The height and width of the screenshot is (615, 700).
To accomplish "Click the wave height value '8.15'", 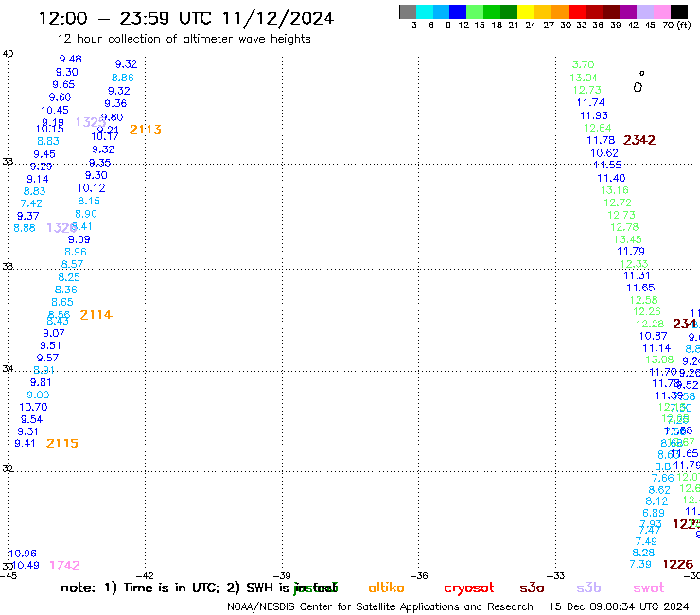I will coord(89,201).
